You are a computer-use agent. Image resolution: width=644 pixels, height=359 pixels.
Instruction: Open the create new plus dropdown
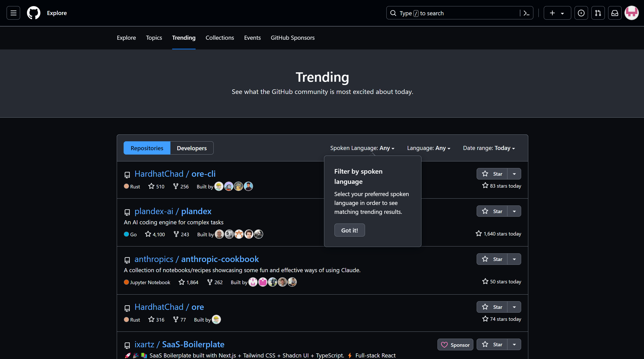557,13
